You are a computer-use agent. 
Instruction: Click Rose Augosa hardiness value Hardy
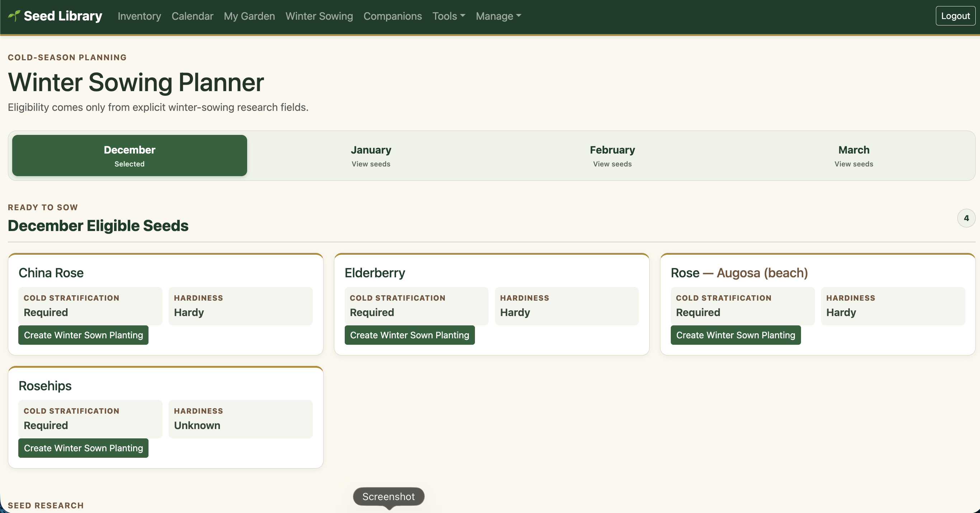click(x=841, y=312)
